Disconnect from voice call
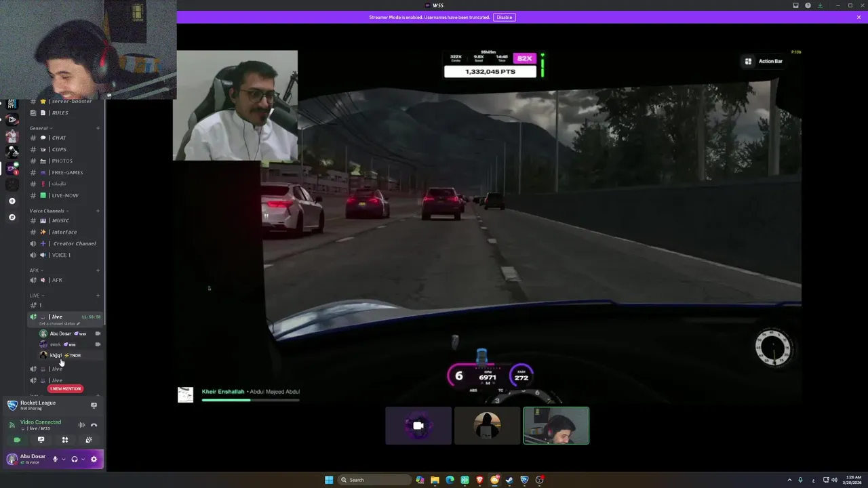 (x=94, y=425)
